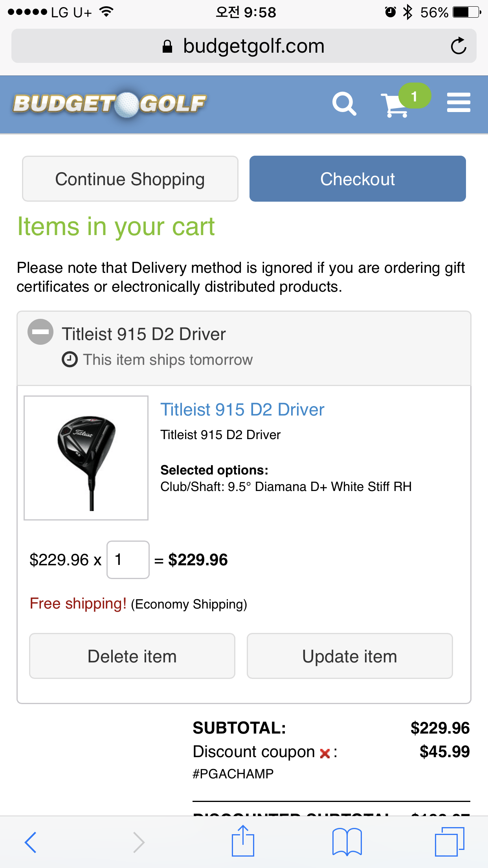
Task: Reload the page in Safari
Action: 458,46
